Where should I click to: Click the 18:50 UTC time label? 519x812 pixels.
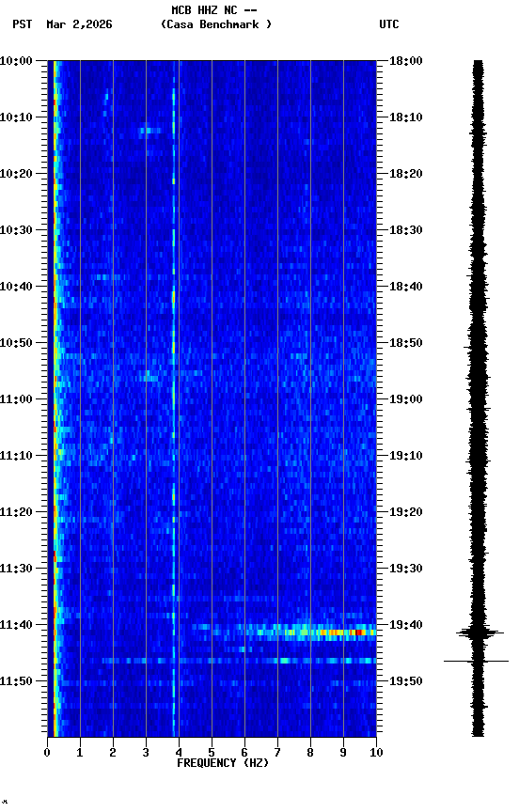(406, 343)
